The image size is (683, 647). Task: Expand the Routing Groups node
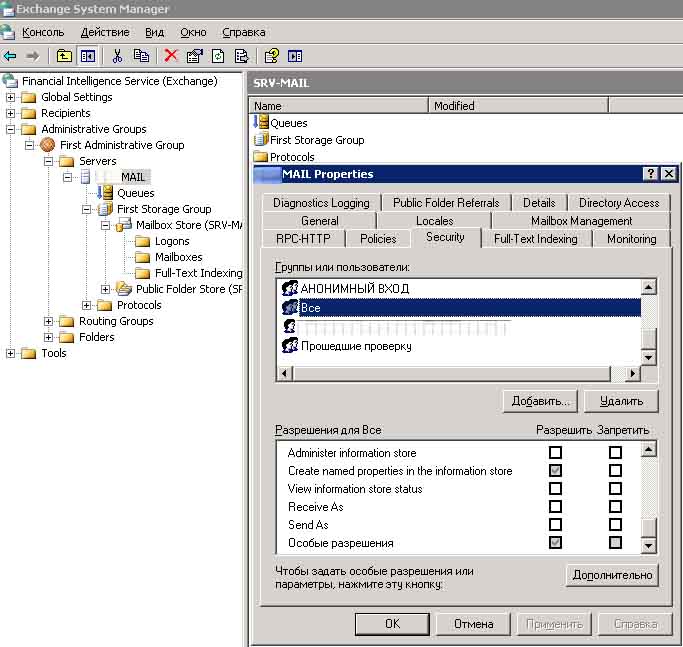point(49,321)
